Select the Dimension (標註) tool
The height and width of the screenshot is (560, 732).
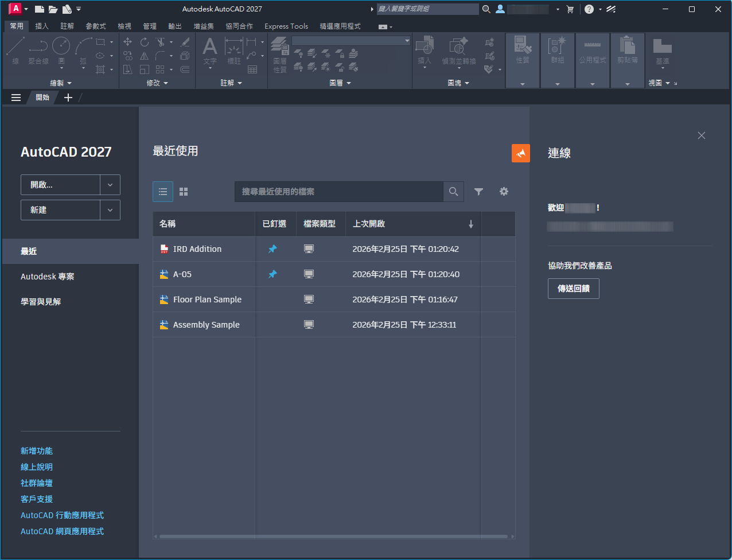(x=234, y=50)
